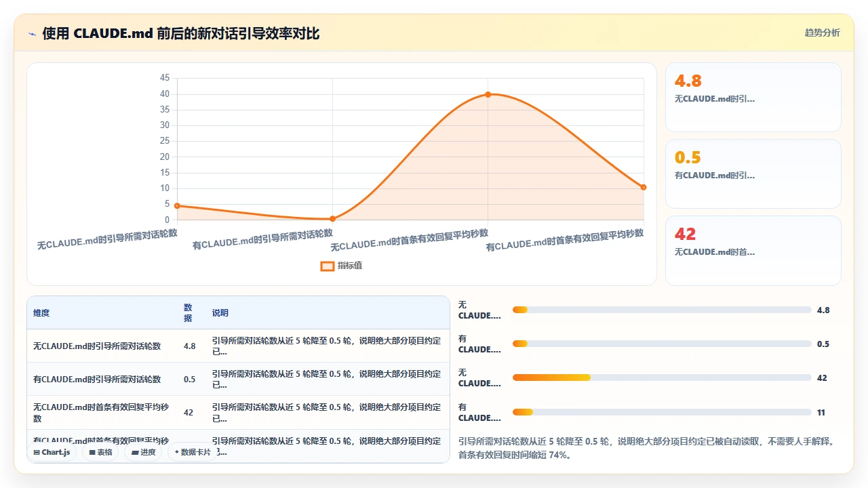Click the progress bar with value 11

pyautogui.click(x=662, y=412)
